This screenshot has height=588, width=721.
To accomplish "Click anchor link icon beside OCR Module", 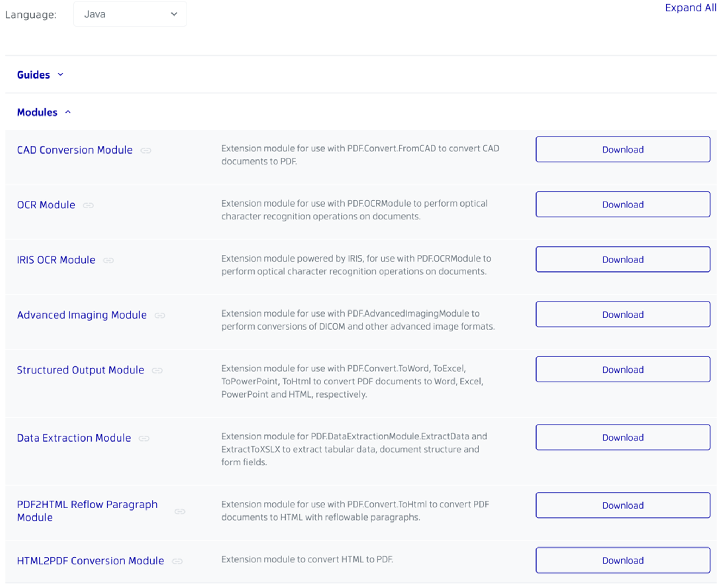I will pyautogui.click(x=88, y=206).
